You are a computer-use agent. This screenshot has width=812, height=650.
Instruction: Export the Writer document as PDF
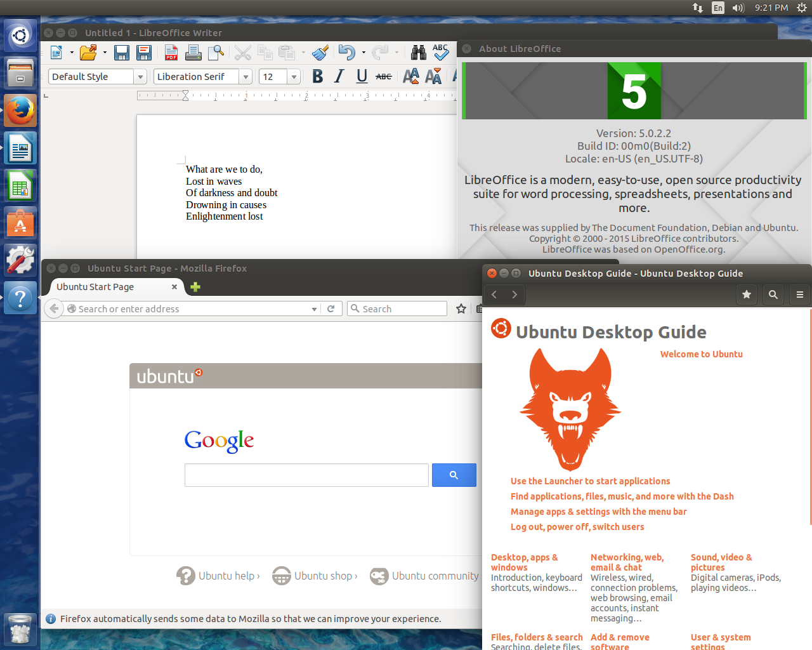(171, 53)
